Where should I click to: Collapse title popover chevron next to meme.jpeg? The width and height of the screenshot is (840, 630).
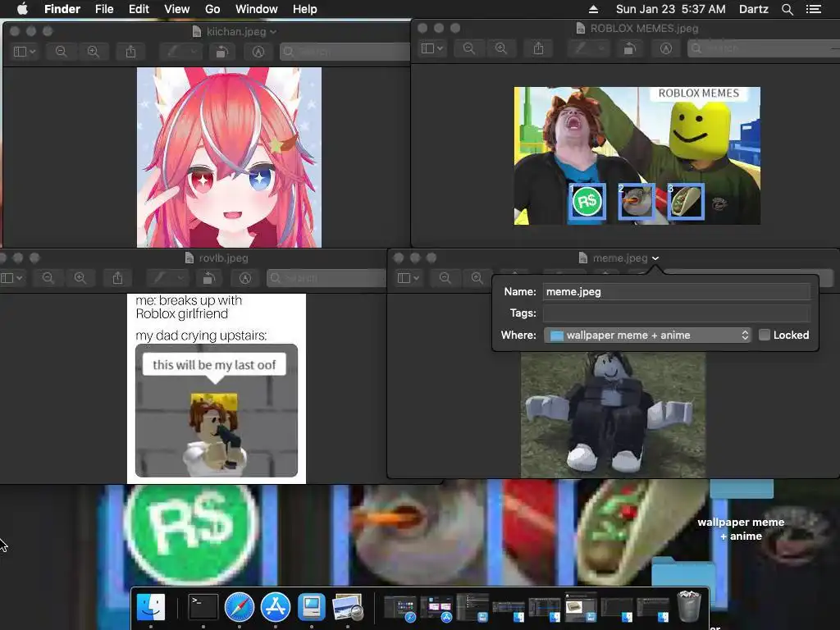click(655, 258)
